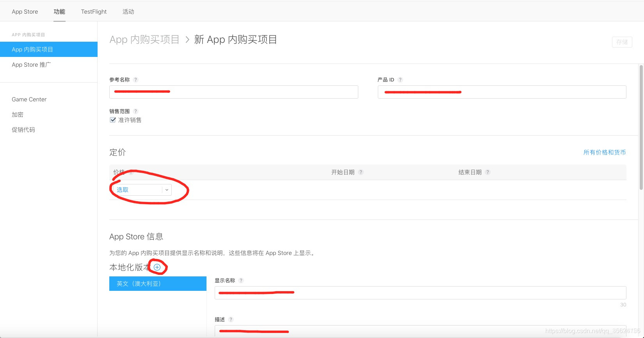Go back via App 内购买项目 breadcrumb
This screenshot has width=644, height=338.
click(144, 39)
